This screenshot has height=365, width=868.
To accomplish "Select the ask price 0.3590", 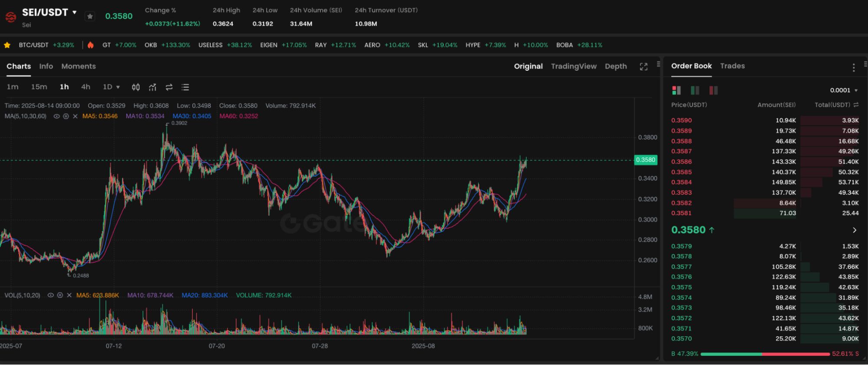I will [x=682, y=120].
